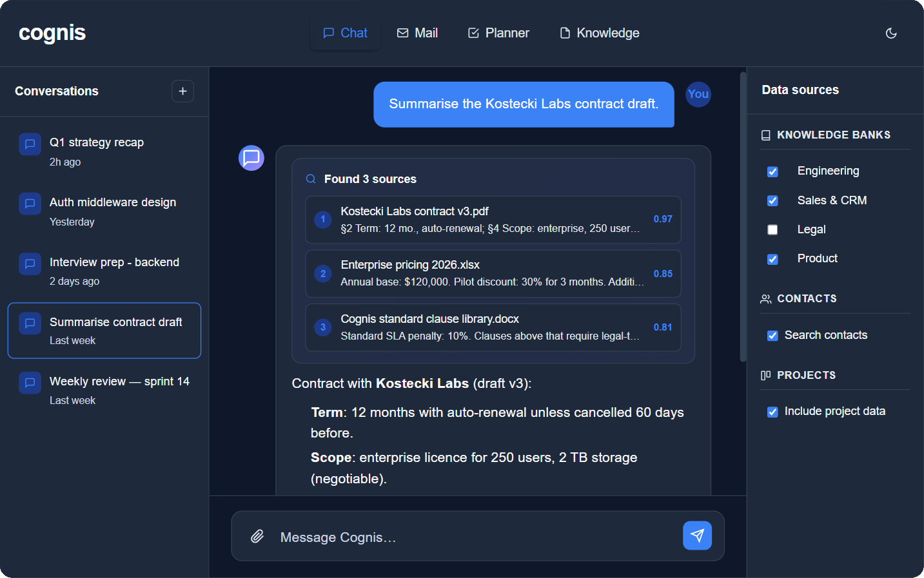
Task: Open the Chat tab
Action: pyautogui.click(x=345, y=33)
